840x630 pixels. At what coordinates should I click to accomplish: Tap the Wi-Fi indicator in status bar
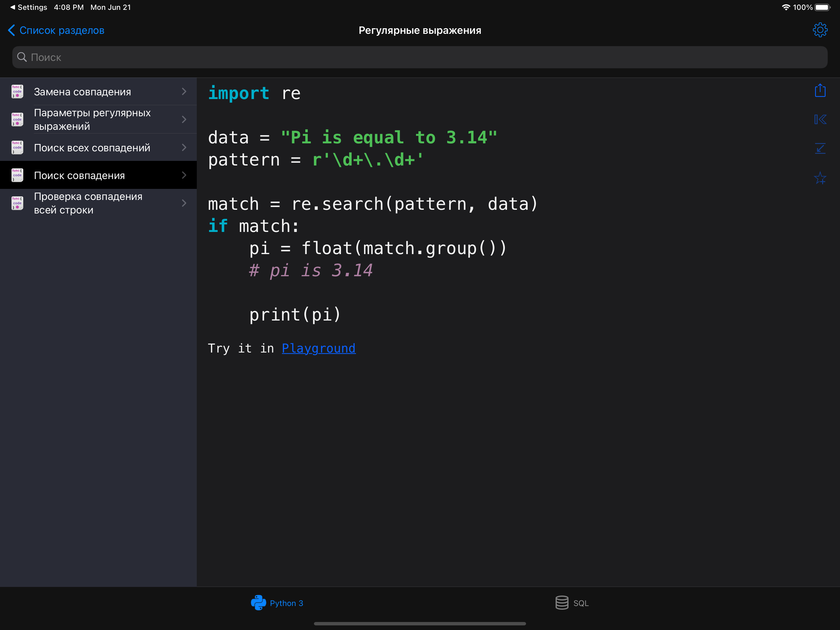(786, 7)
